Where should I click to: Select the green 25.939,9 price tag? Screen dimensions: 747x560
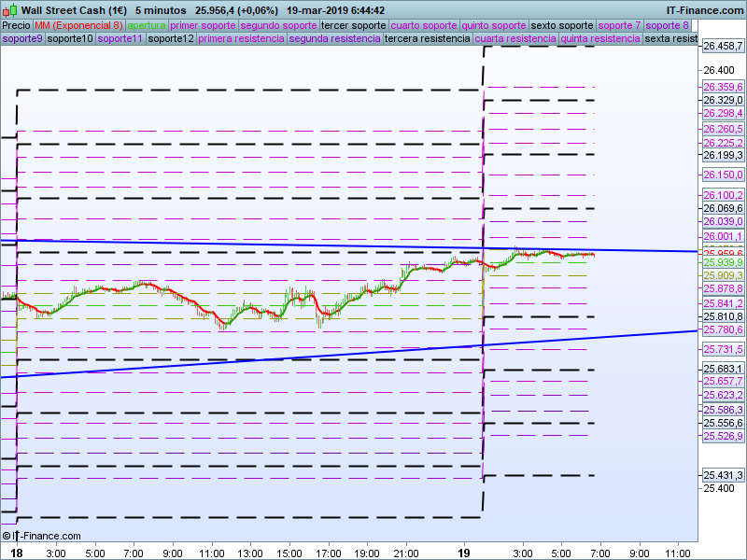(x=723, y=262)
